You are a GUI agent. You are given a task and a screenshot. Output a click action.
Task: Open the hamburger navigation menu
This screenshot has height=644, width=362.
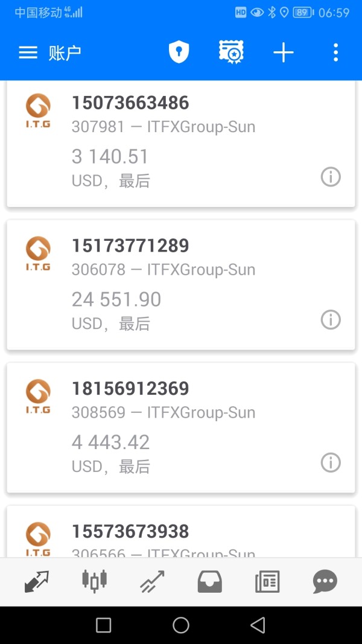click(28, 53)
